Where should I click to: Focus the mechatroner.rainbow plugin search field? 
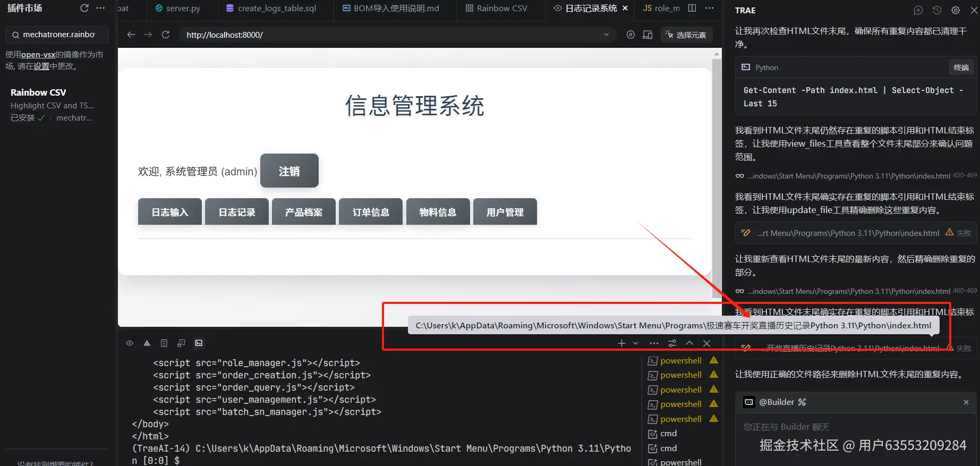[57, 35]
